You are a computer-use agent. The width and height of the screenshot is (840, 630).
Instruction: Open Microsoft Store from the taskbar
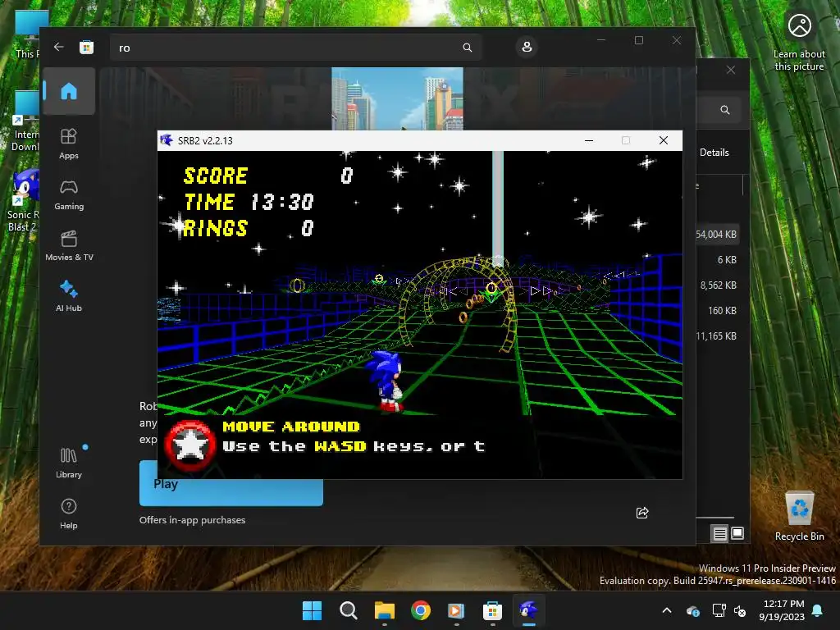492,610
